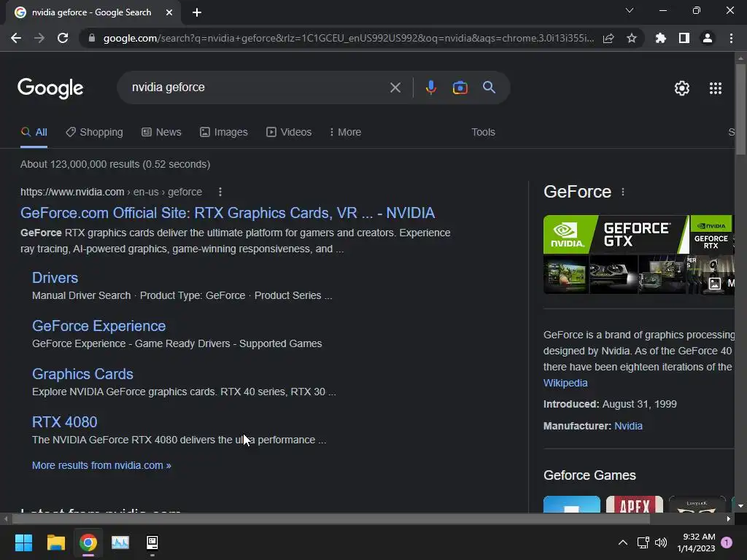Open the Apex game thumbnail
This screenshot has height=560, width=747.
(634, 505)
